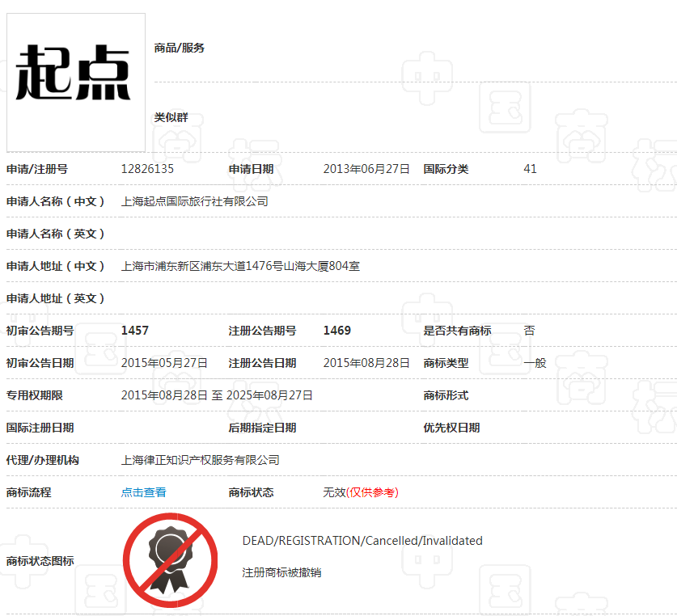Click the 商标流程 label
The width and height of the screenshot is (677, 616).
pyautogui.click(x=29, y=492)
